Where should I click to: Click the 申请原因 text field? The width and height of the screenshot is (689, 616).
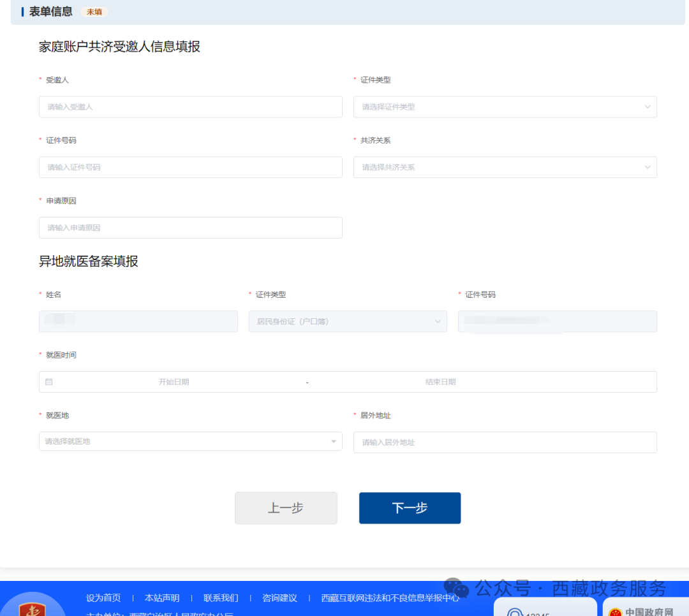coord(190,228)
